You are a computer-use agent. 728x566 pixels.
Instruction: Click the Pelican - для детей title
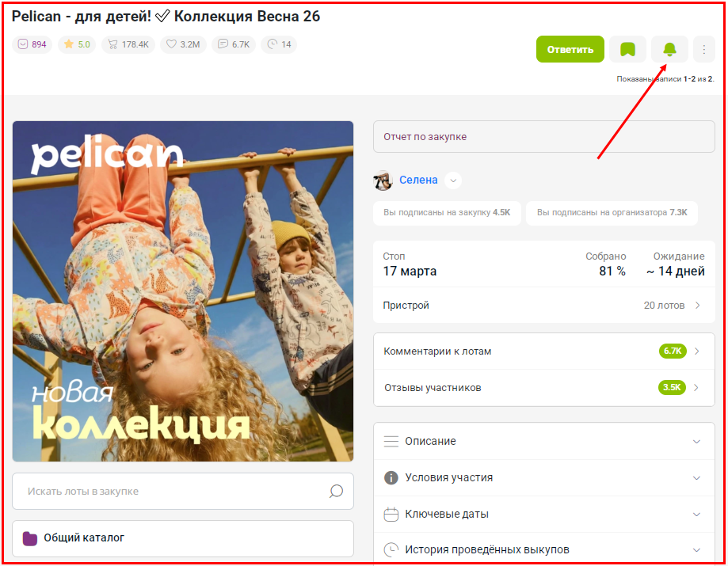click(166, 17)
